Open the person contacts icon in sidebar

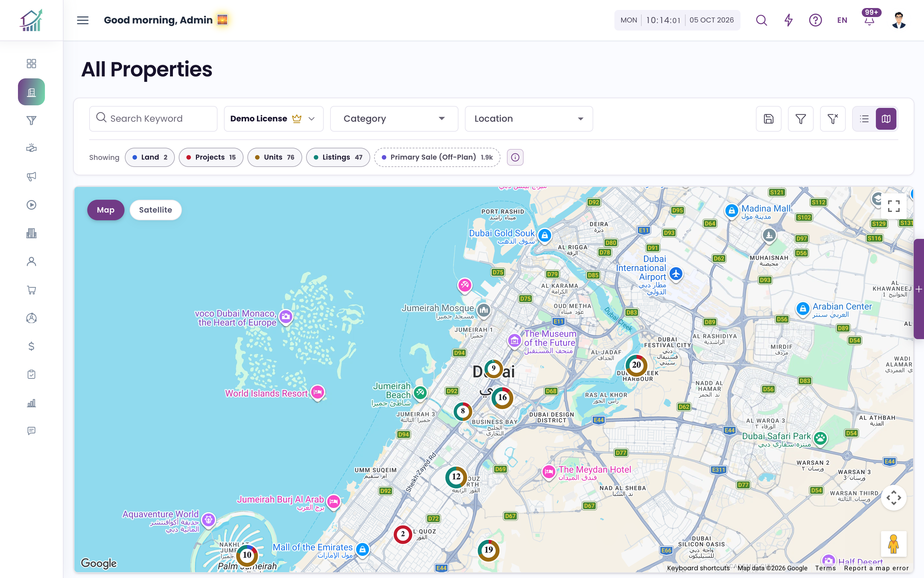click(x=31, y=261)
